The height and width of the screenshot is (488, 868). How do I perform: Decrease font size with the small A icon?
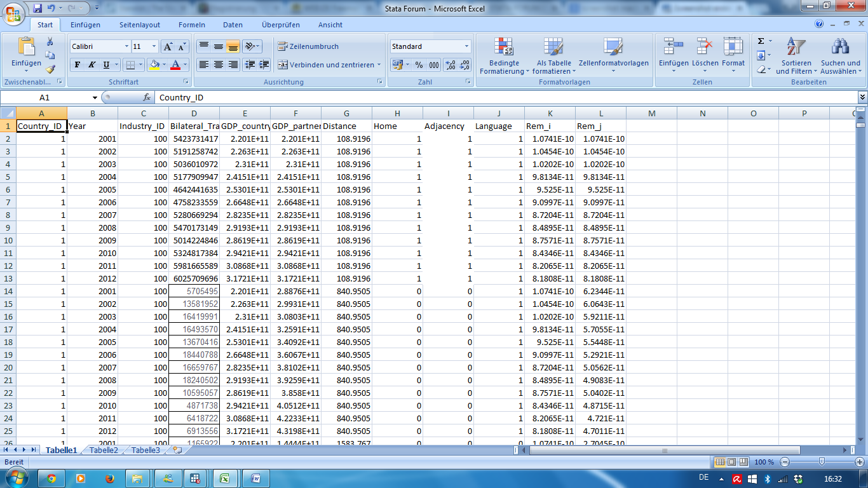pos(182,46)
